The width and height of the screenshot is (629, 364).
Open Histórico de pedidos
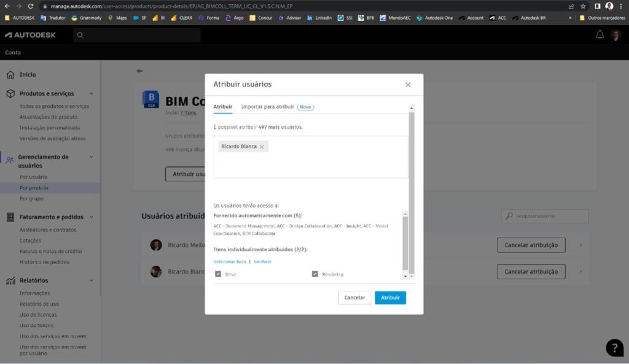tap(44, 261)
